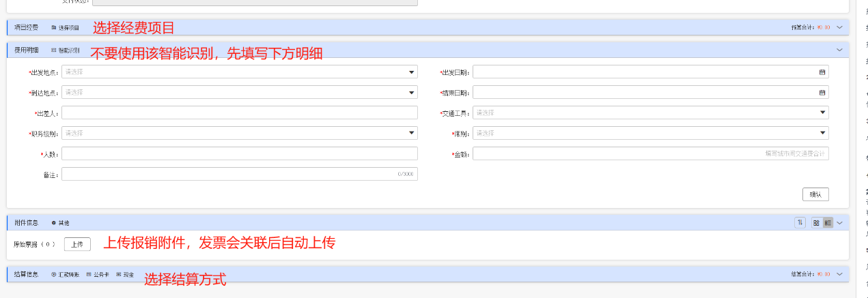Click the 确认 button
Screen dimensions: 868x298
point(815,194)
